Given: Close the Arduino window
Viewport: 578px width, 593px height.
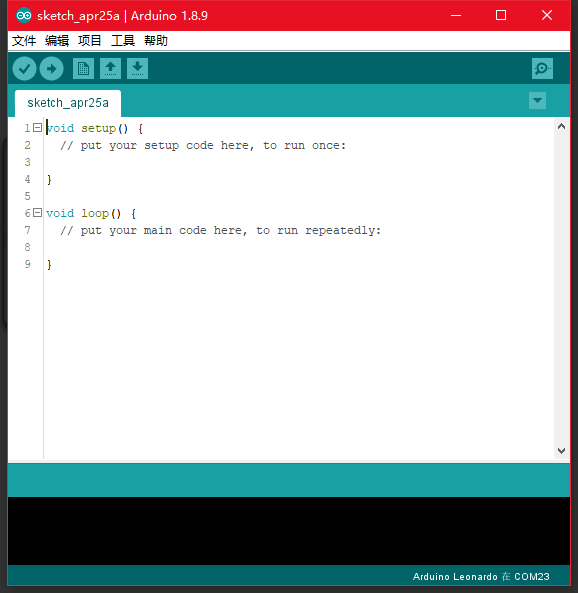Looking at the screenshot, I should [x=547, y=16].
